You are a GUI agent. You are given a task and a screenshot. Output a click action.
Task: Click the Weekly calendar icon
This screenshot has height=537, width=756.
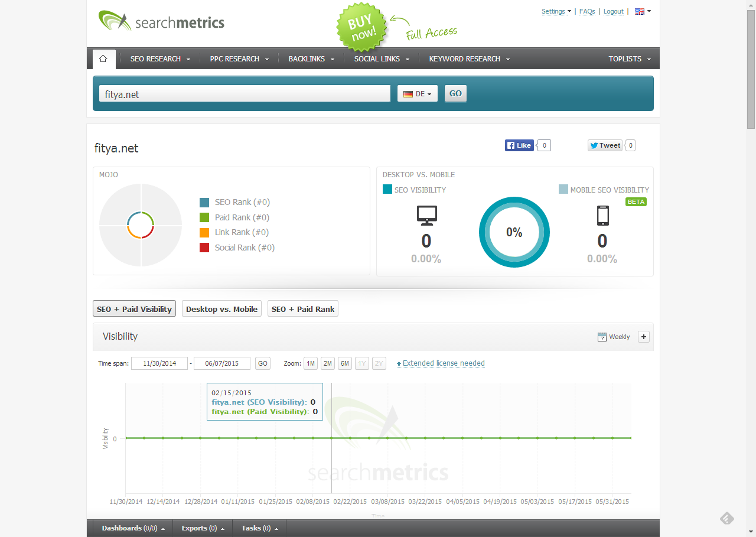click(602, 337)
